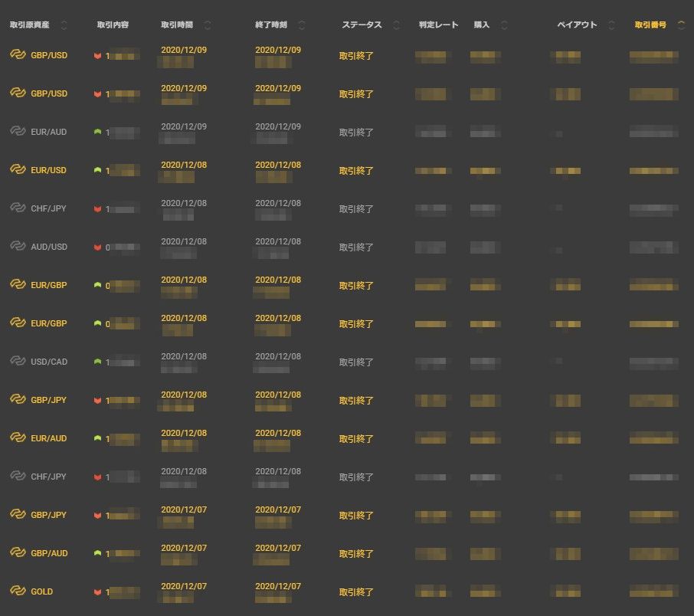
Task: Sort by 取引原資産 using its sort arrows
Action: point(64,25)
